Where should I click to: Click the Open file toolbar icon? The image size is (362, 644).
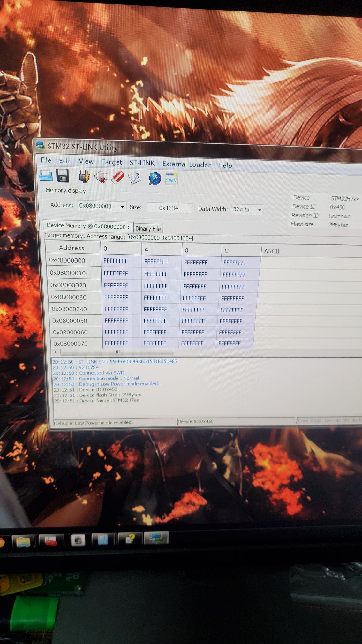pos(46,176)
